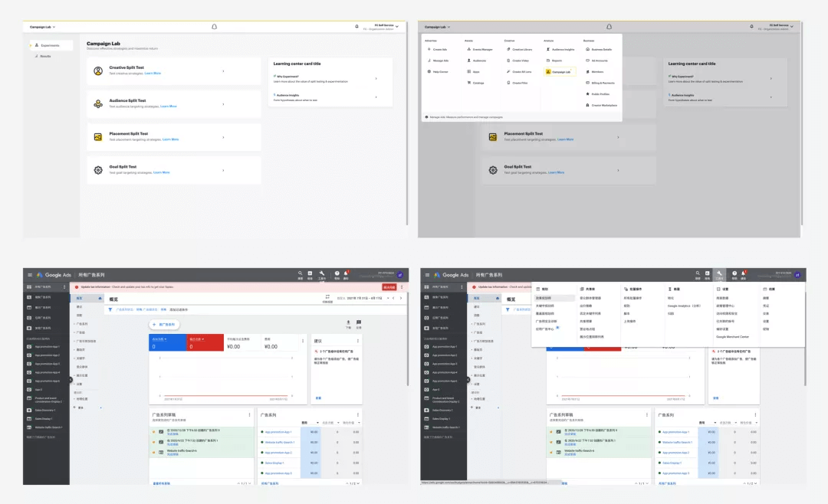Follow Learn More link under Audience Split Test
The image size is (828, 504).
[169, 106]
